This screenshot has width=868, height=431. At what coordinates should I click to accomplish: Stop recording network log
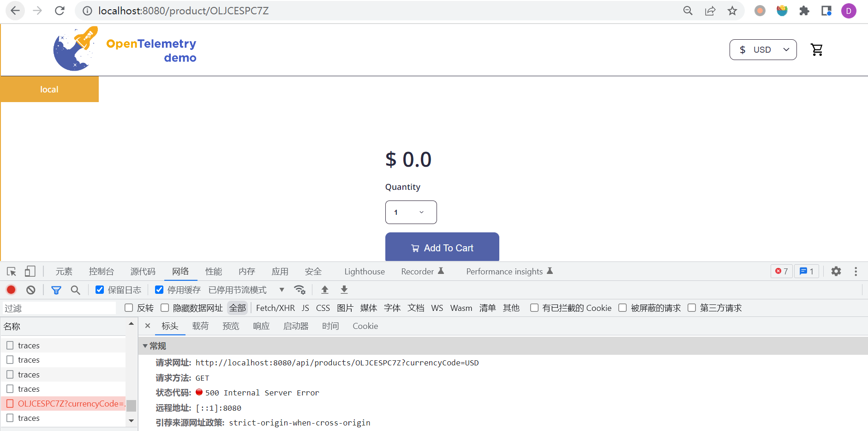tap(11, 290)
